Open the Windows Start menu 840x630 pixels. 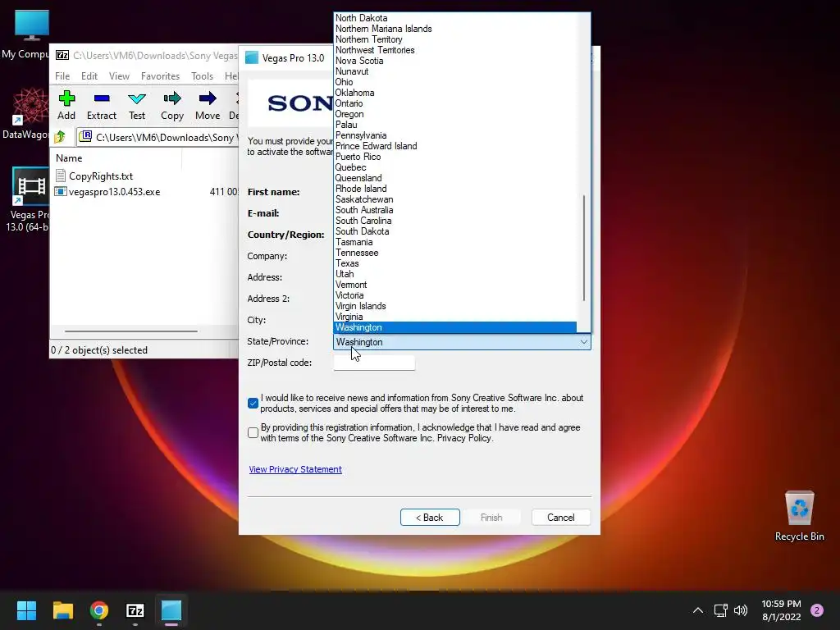click(26, 610)
